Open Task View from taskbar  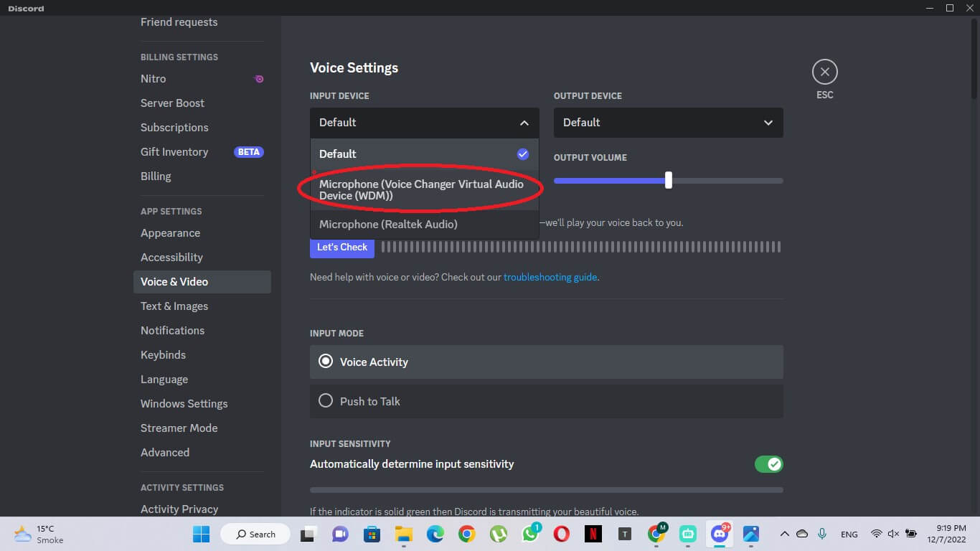point(308,534)
